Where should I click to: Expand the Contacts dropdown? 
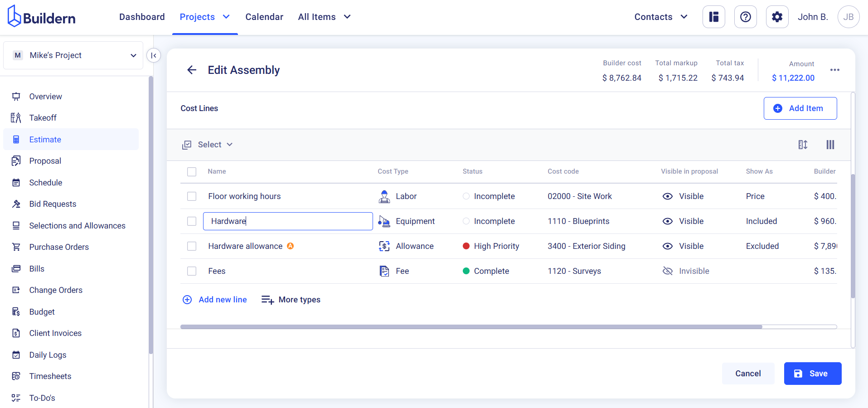coord(661,17)
